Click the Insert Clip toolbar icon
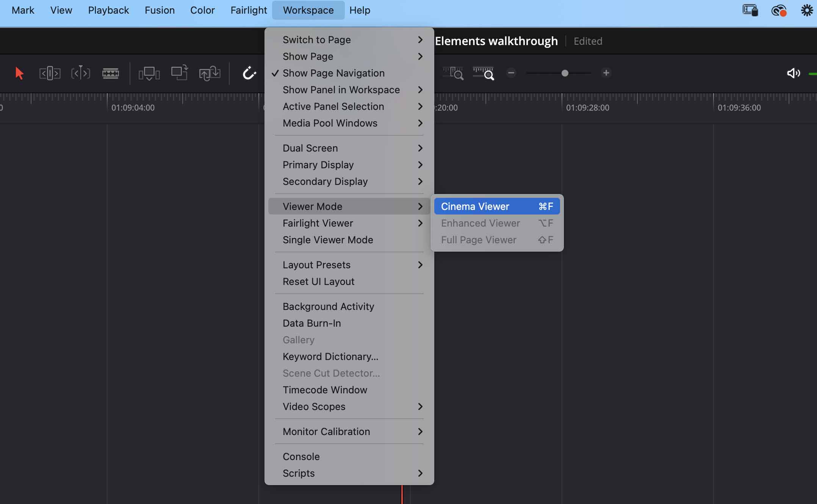This screenshot has height=504, width=817. coord(149,73)
